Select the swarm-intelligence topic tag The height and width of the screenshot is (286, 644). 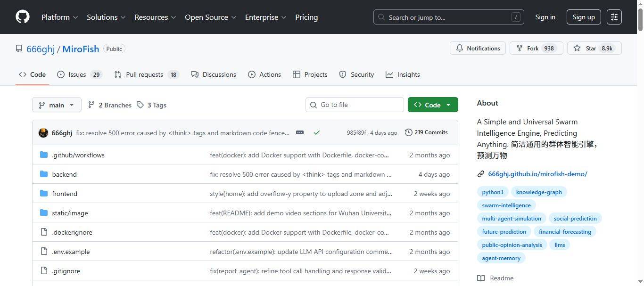tap(506, 205)
